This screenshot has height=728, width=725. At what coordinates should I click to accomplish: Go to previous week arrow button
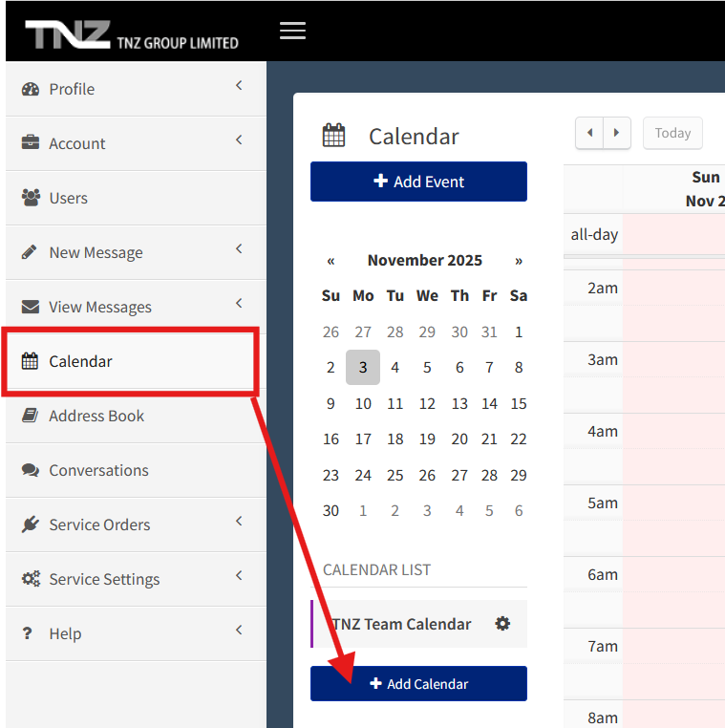coord(589,133)
